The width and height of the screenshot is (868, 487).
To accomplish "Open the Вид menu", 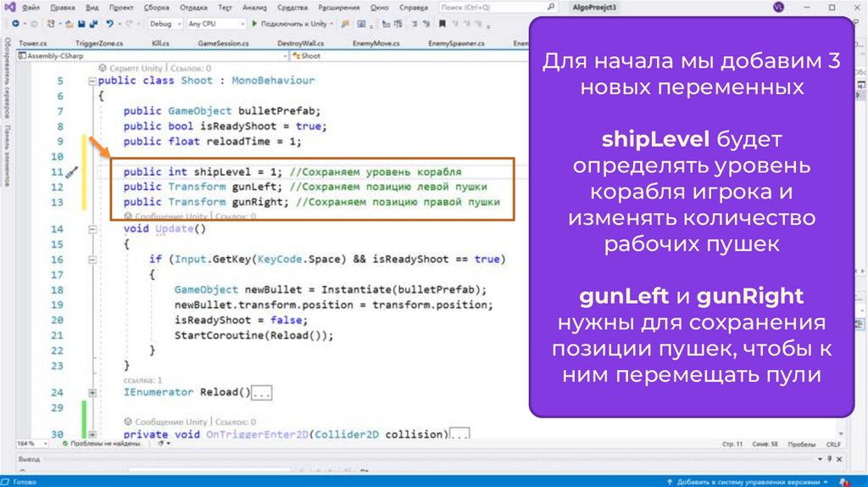I will click(92, 8).
